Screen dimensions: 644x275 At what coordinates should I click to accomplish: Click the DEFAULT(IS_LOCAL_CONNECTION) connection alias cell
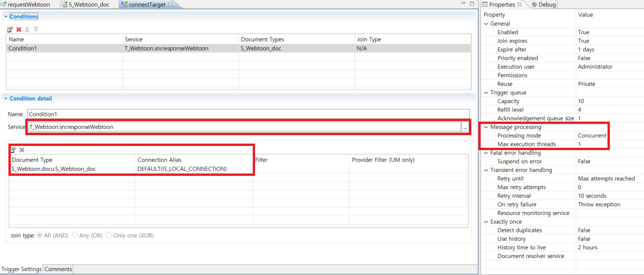[x=182, y=169]
